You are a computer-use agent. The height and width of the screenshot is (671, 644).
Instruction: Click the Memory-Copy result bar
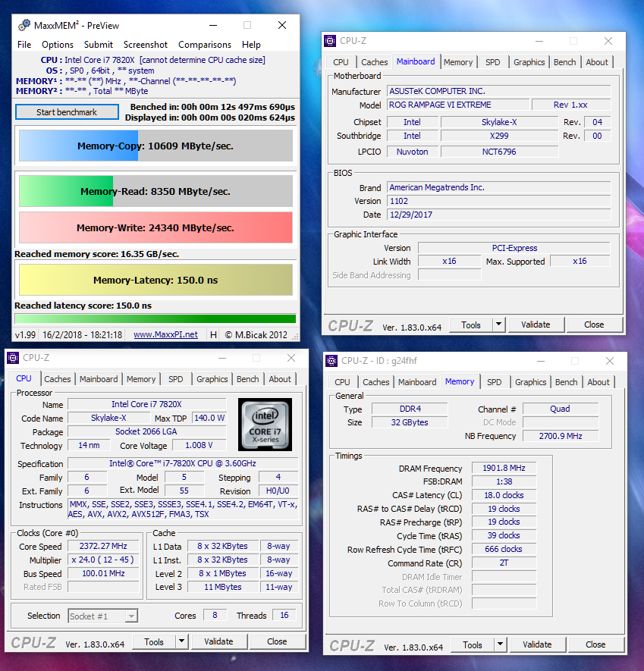pyautogui.click(x=156, y=146)
